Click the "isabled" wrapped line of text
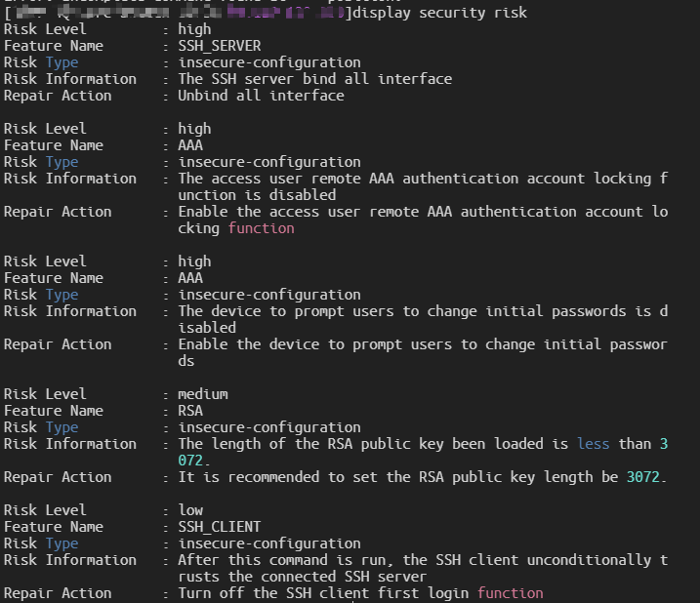700x603 pixels. click(x=206, y=328)
